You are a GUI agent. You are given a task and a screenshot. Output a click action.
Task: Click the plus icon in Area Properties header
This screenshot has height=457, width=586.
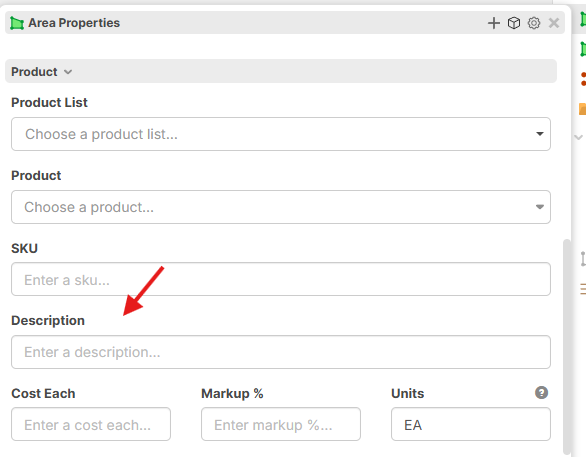coord(494,23)
